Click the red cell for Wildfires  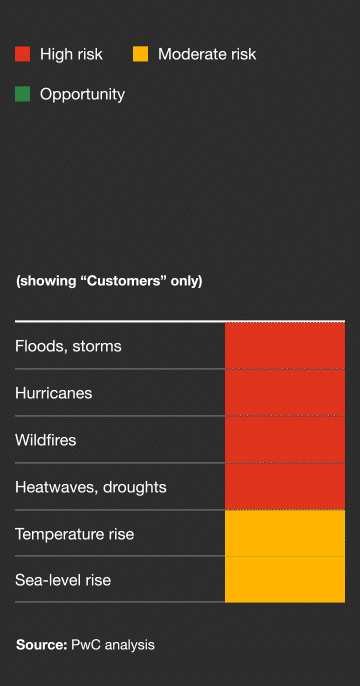[x=285, y=439]
